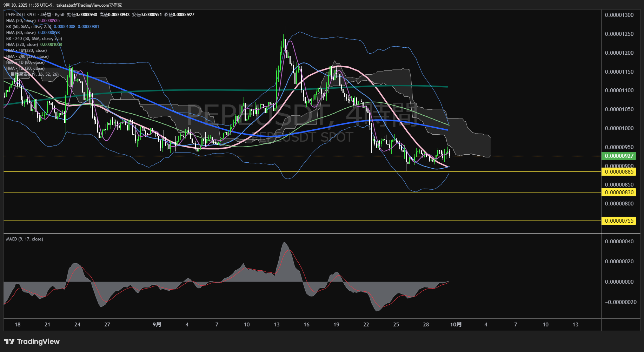
Task: Click the 0.00001300 price axis tick
Action: [x=619, y=15]
